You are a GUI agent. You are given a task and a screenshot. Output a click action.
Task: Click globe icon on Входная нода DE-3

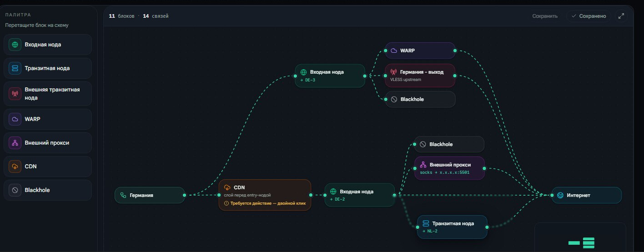point(304,72)
